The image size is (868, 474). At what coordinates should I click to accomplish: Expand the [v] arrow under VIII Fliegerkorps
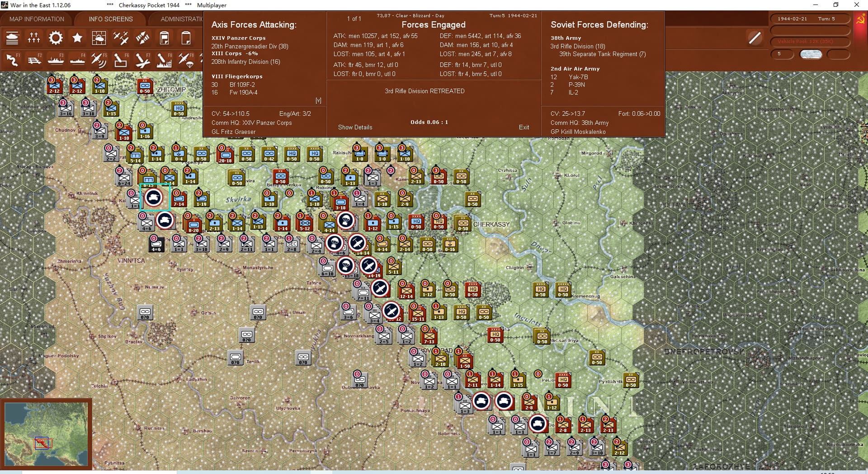[x=318, y=100]
